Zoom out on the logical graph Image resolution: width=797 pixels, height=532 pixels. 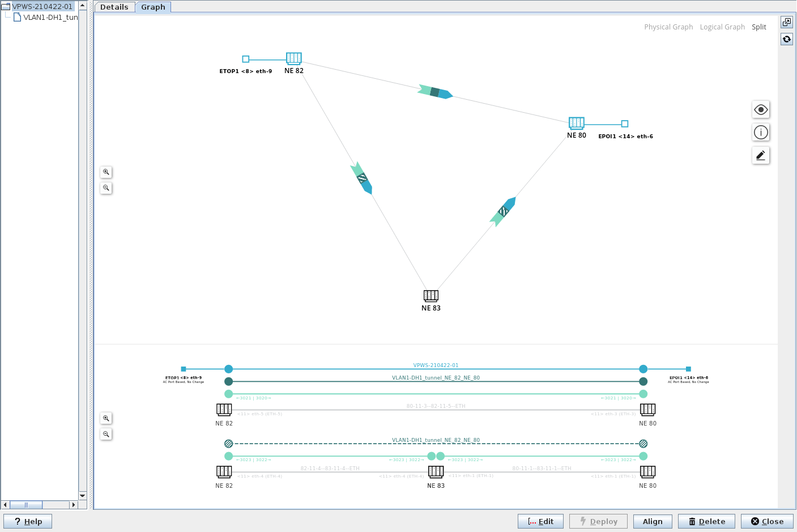[106, 435]
